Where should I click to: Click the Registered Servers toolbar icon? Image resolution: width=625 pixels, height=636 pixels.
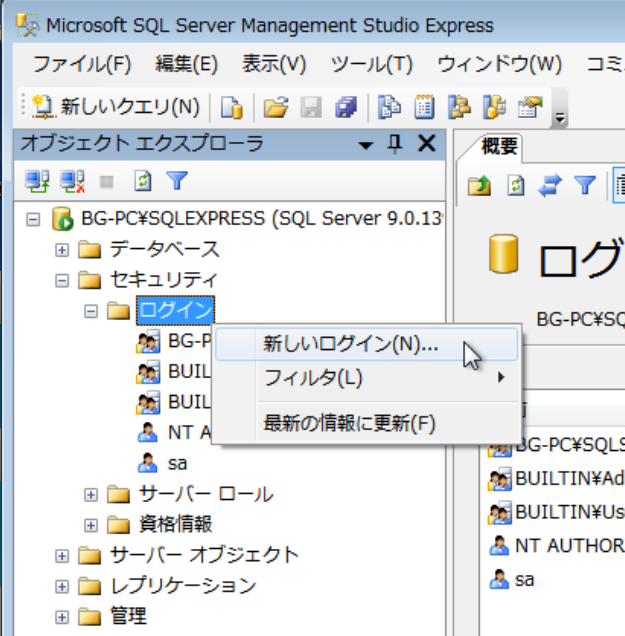click(x=389, y=107)
